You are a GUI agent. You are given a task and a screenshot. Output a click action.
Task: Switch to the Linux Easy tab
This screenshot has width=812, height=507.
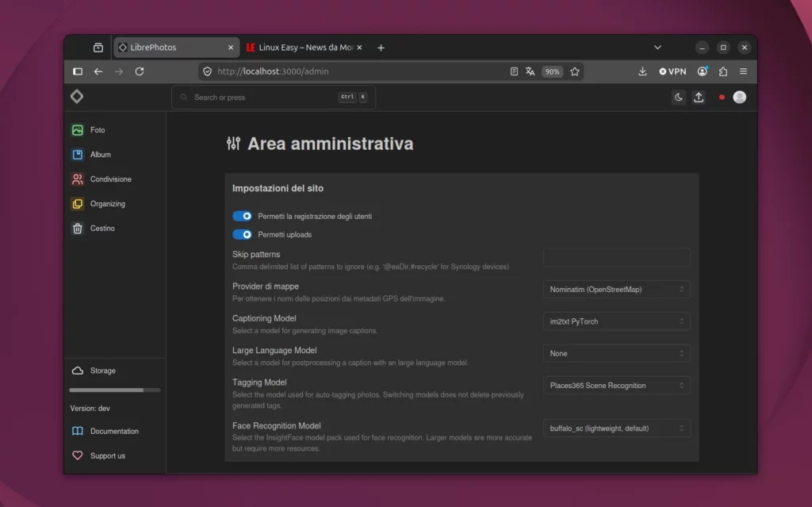coord(304,47)
